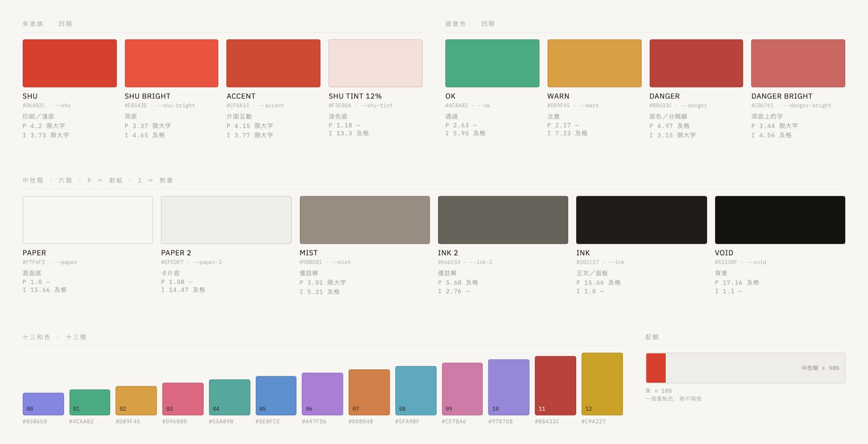Click the red portion of the quota bar
This screenshot has height=444, width=868.
(656, 368)
